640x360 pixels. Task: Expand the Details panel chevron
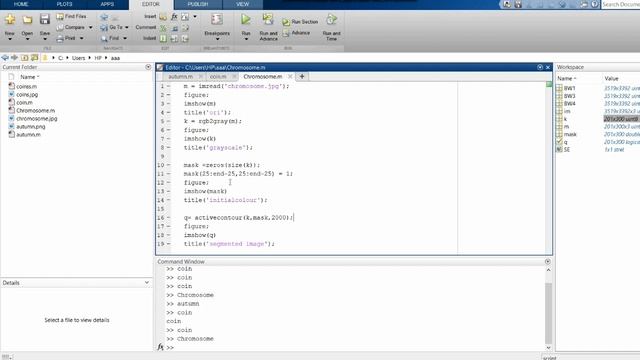[x=147, y=282]
